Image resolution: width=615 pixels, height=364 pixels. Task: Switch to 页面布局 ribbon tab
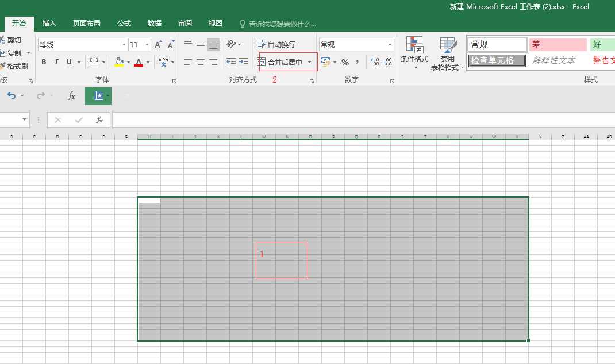point(86,24)
